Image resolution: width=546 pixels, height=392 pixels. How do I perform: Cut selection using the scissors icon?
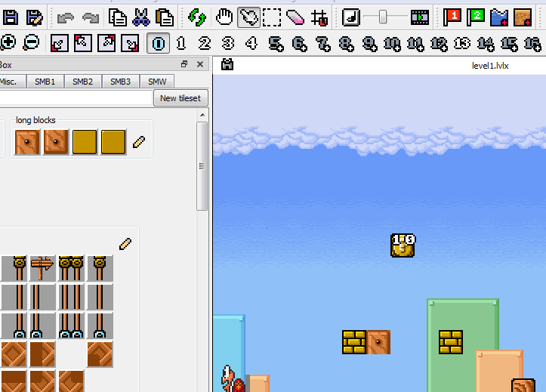click(x=141, y=17)
